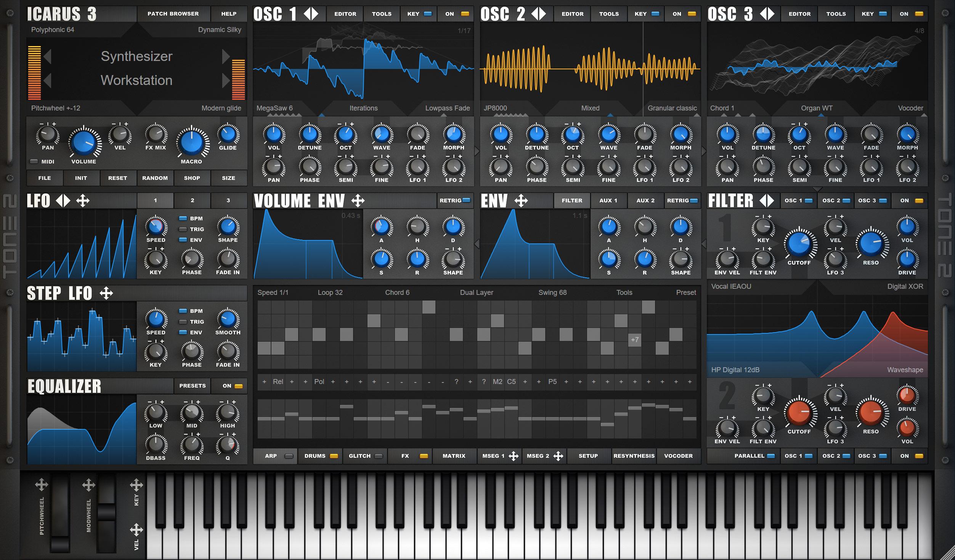Open the Polyphonic 64 voice mode dropdown

pyautogui.click(x=53, y=30)
